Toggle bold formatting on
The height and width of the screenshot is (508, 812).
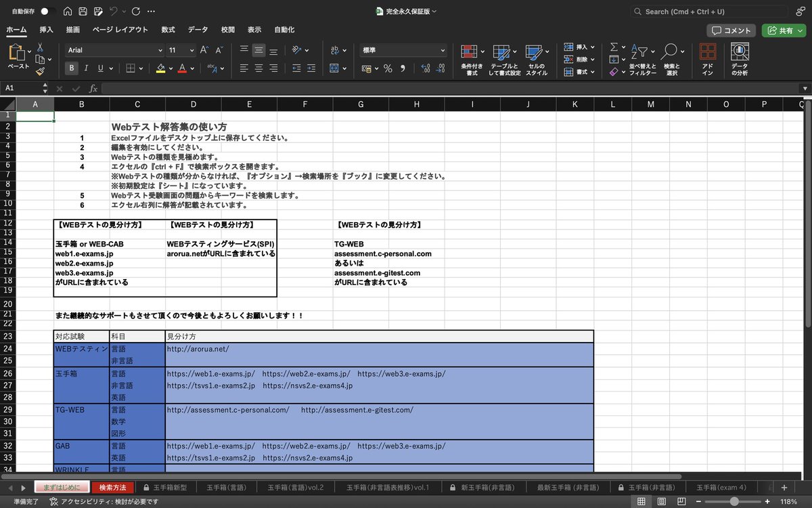[x=70, y=68]
